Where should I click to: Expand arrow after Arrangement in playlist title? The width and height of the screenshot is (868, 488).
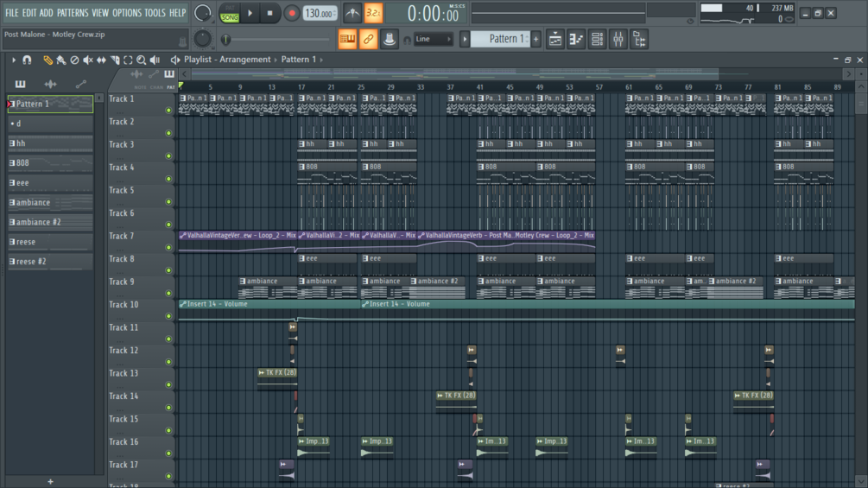tap(276, 60)
